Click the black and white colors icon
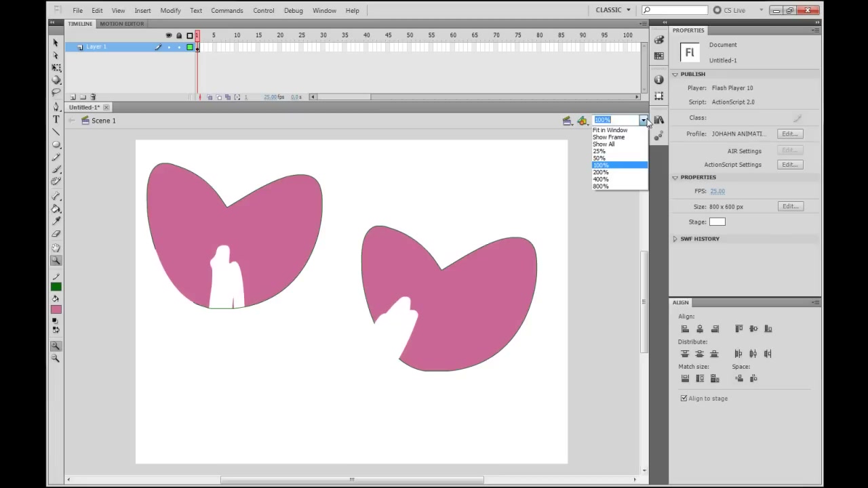Screen dimensions: 868x488 click(56, 319)
